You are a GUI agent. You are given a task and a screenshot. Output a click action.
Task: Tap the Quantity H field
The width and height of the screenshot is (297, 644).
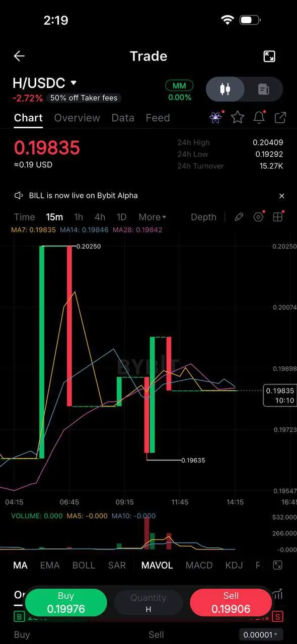pos(148,602)
